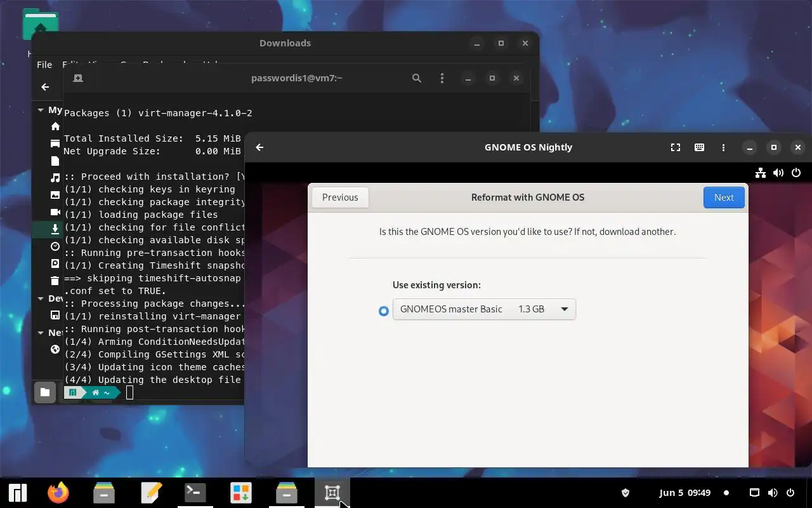Open the File menu in Downloads window
This screenshot has width=812, height=508.
[x=44, y=65]
